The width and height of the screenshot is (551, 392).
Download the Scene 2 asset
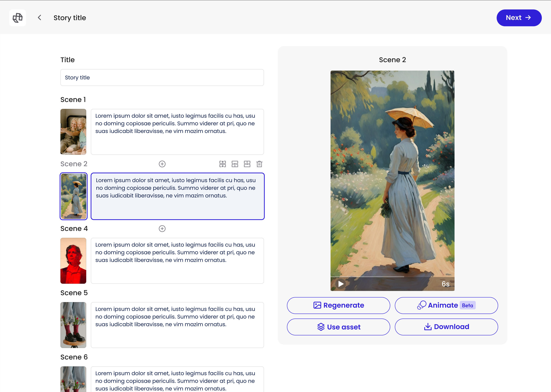point(446,327)
